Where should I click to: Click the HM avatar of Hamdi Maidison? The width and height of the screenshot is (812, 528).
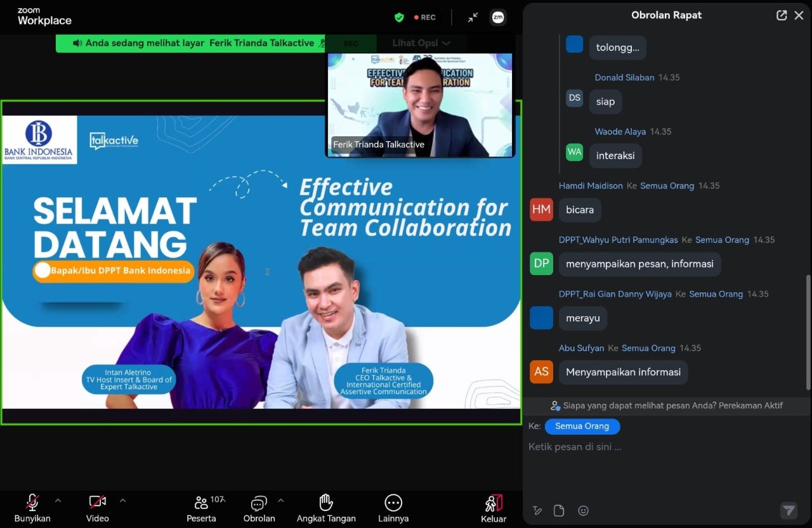pos(541,210)
